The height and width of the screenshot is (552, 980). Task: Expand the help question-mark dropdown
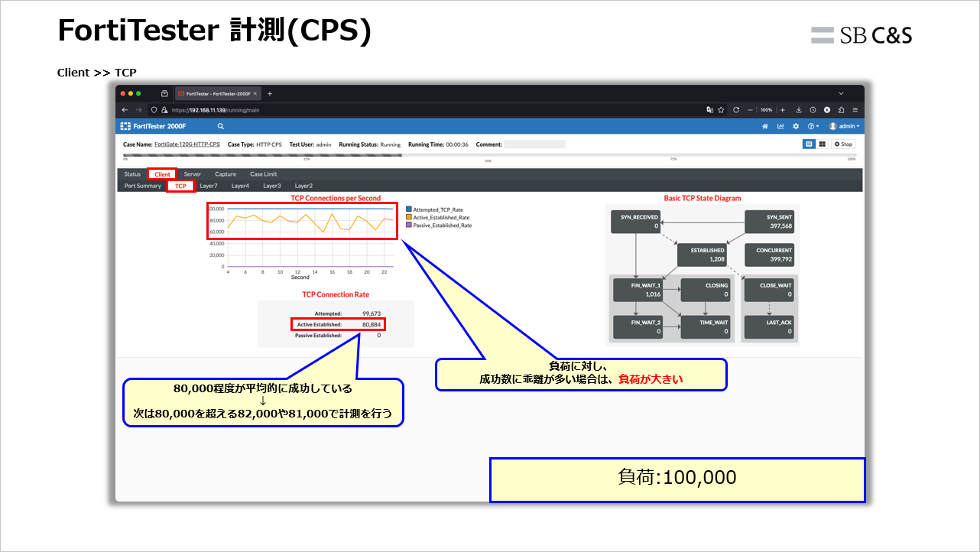(812, 126)
